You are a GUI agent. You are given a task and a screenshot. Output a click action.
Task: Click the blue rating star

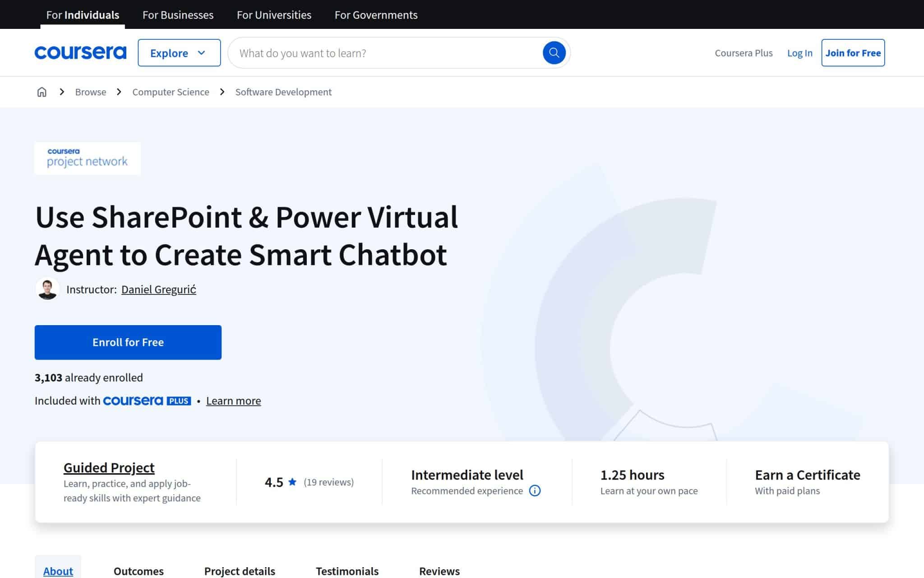click(x=292, y=482)
